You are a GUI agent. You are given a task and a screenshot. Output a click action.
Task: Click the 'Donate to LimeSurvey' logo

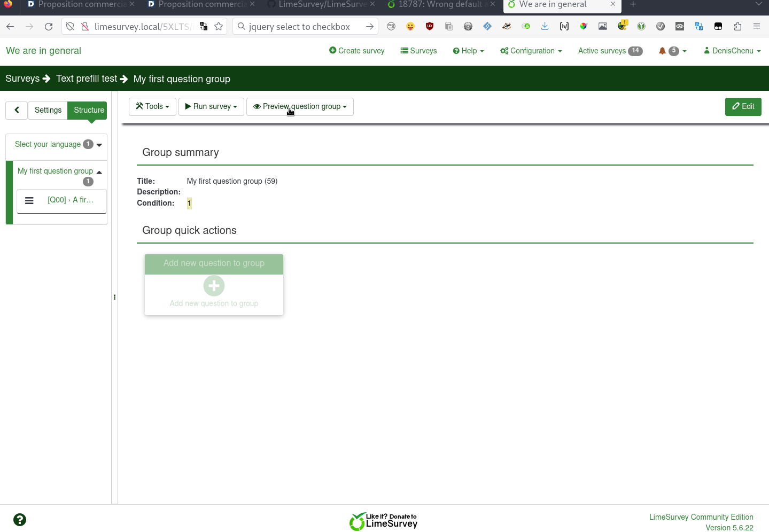point(383,521)
